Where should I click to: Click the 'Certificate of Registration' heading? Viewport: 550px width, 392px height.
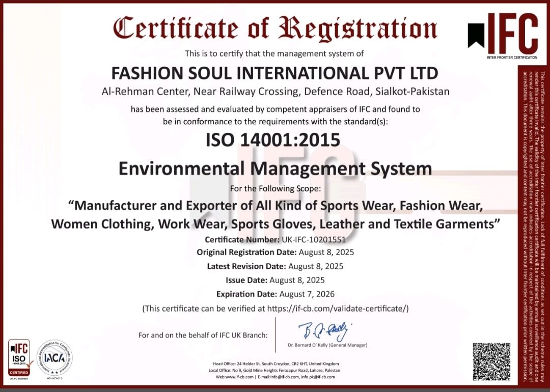pos(276,29)
